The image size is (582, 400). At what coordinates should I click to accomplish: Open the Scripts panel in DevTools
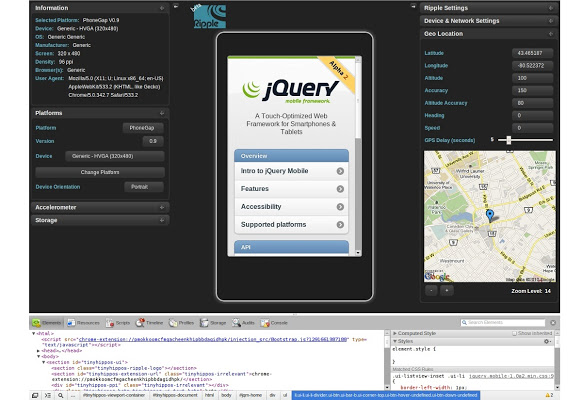click(x=118, y=323)
